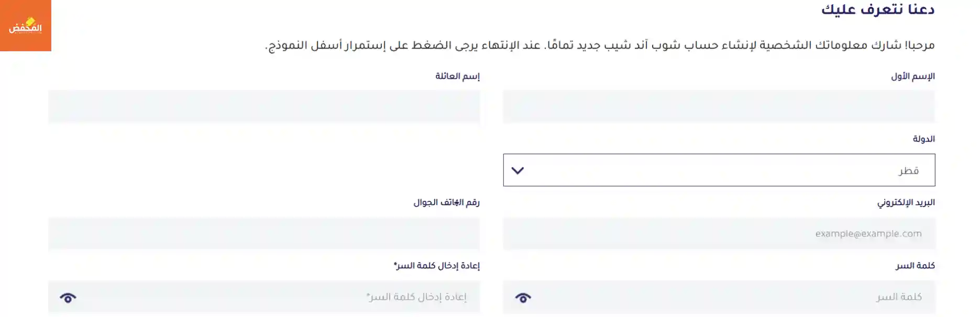Click the mobile phone number input box
Screen dimensions: 980x317
pyautogui.click(x=264, y=234)
